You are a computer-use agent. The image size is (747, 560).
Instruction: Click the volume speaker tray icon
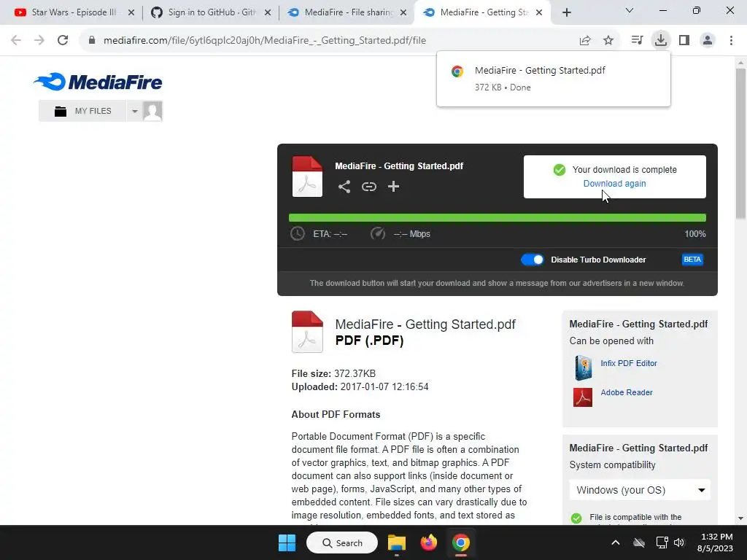coord(679,542)
